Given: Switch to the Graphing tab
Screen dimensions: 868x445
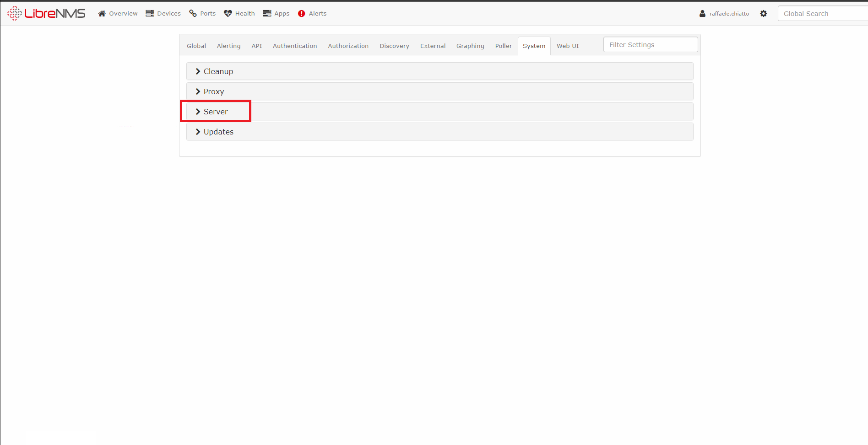Looking at the screenshot, I should click(470, 46).
